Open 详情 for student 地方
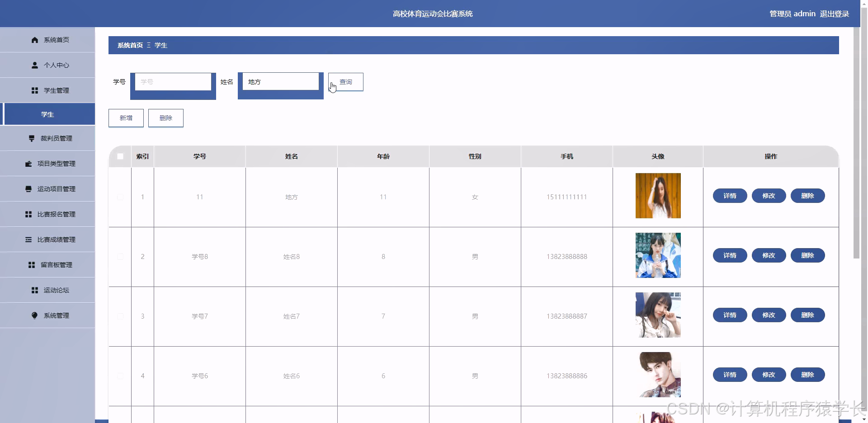The image size is (868, 423). click(730, 196)
